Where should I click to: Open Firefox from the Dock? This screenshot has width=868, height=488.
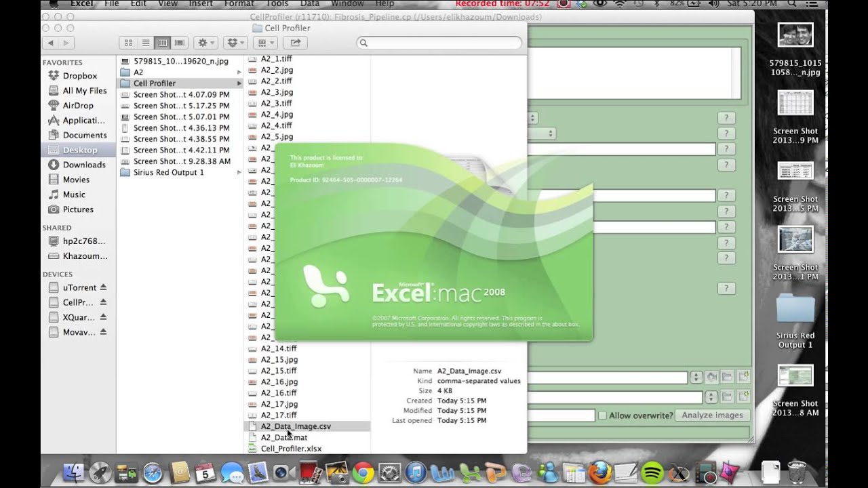coord(600,472)
